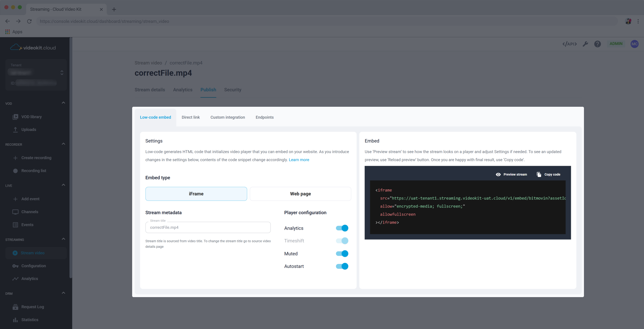Click the Preview stream eye icon
Image resolution: width=644 pixels, height=329 pixels.
click(498, 175)
